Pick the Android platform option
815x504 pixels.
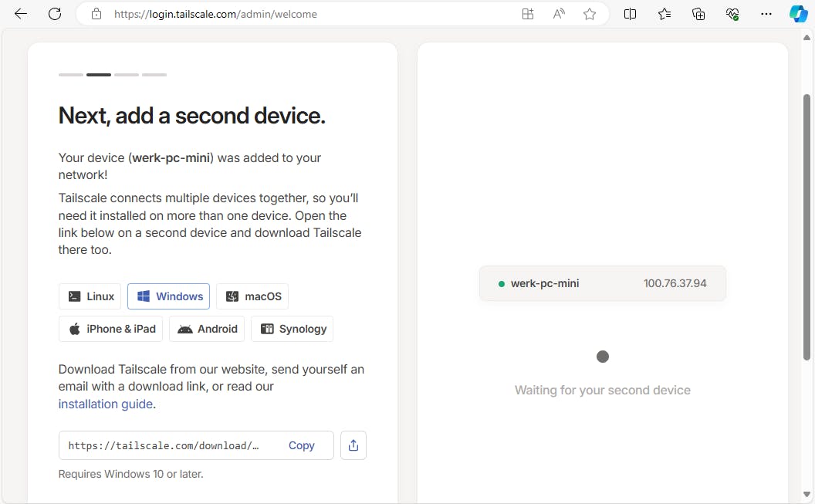tap(207, 329)
